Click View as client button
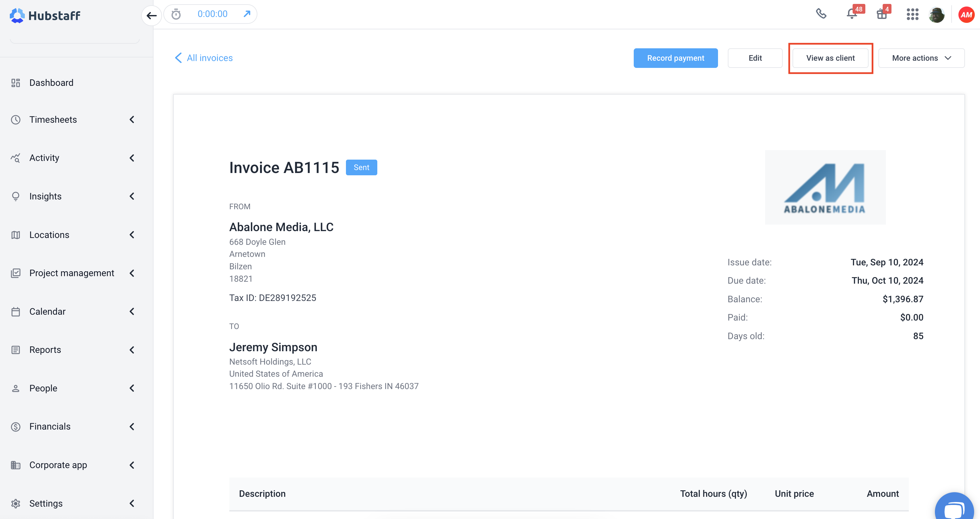The height and width of the screenshot is (519, 980). click(x=830, y=58)
